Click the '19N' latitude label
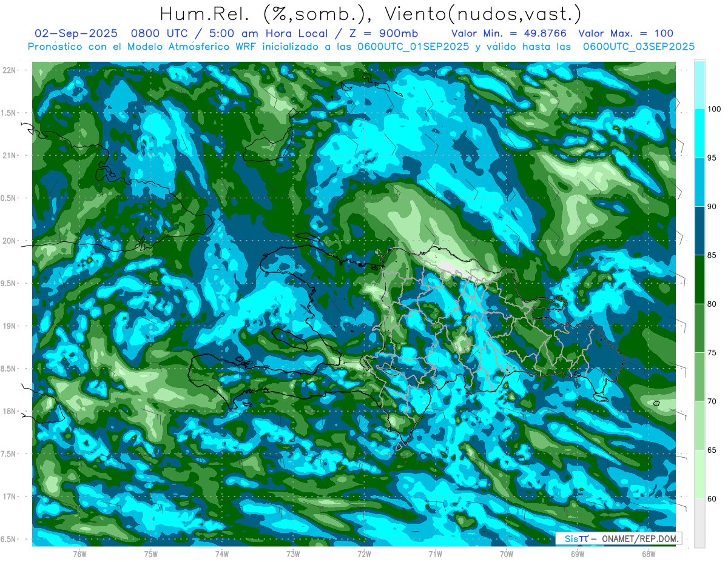 tap(9, 326)
